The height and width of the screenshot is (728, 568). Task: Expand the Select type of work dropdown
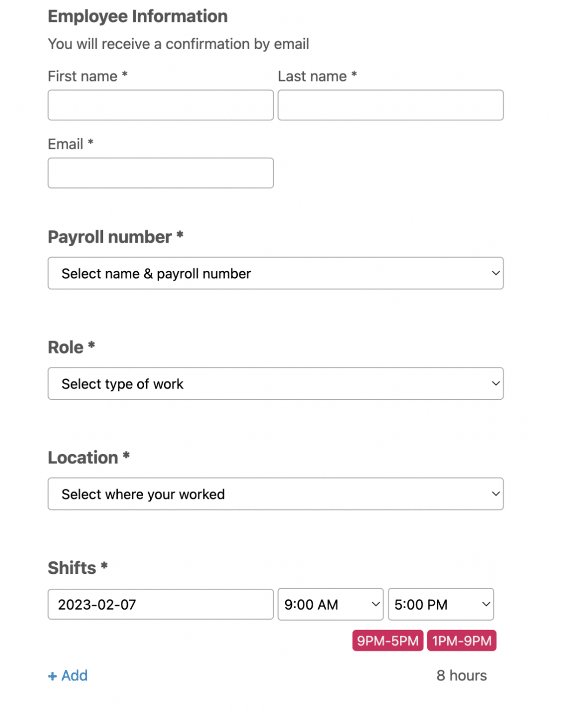coord(275,383)
